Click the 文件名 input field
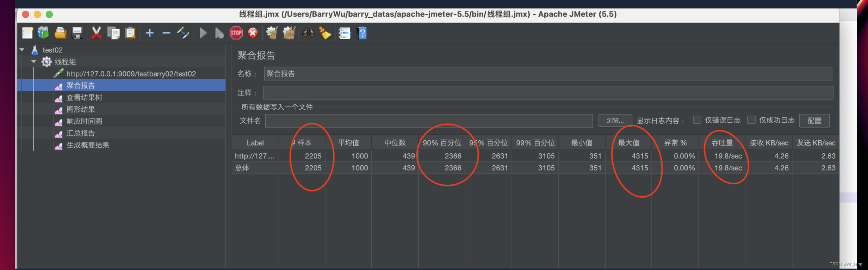Viewport: 868px width, 270px height. point(429,121)
